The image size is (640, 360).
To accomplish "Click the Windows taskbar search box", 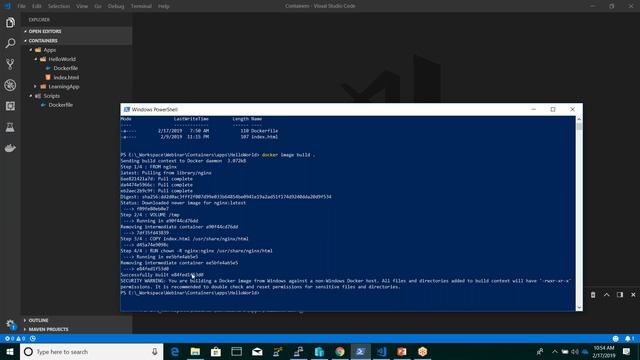I will click(91, 351).
